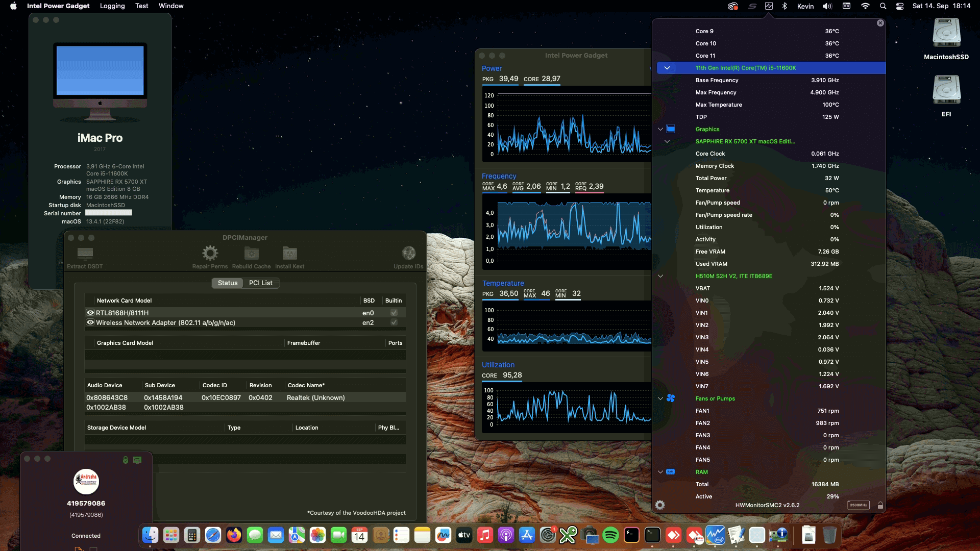Screen dimensions: 980x551
Task: Open the volume menu bar icon
Action: pyautogui.click(x=827, y=6)
